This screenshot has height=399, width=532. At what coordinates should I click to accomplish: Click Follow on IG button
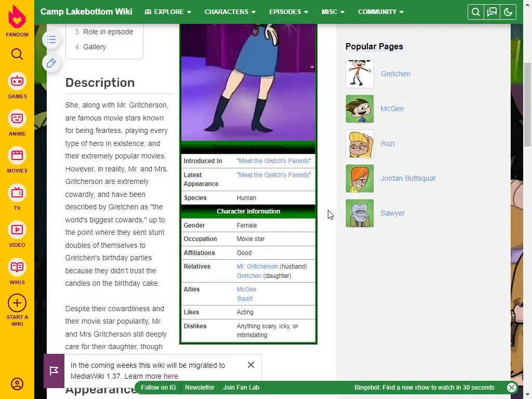[x=158, y=388]
